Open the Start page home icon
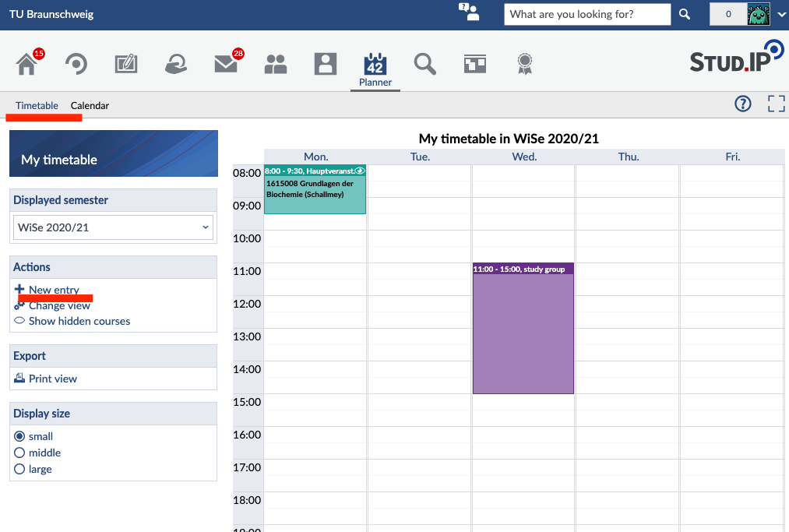This screenshot has height=532, width=789. click(x=26, y=64)
